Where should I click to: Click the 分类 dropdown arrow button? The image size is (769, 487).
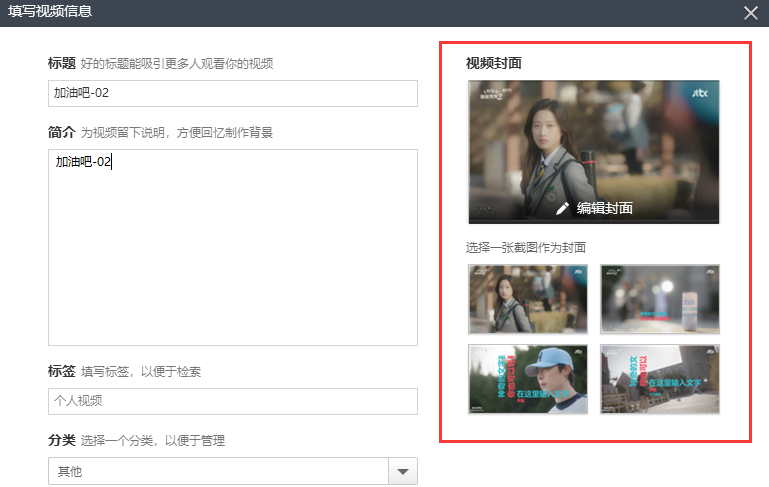click(403, 471)
